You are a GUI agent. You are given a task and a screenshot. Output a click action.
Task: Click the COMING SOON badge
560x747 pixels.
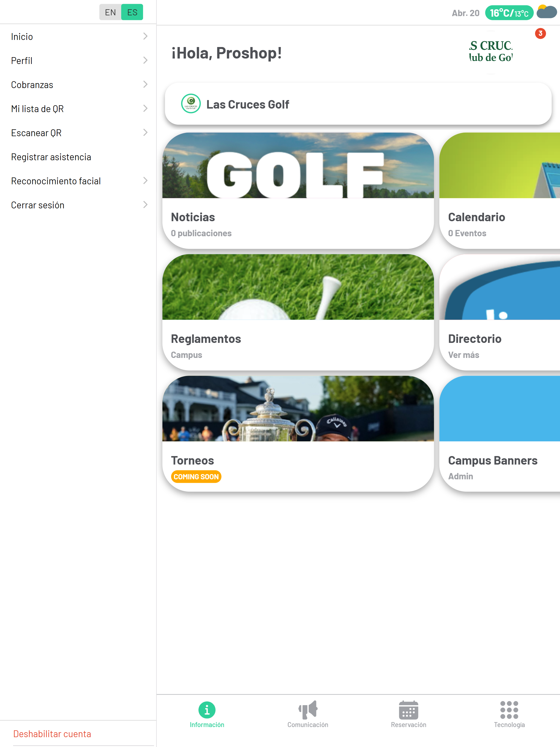tap(196, 477)
